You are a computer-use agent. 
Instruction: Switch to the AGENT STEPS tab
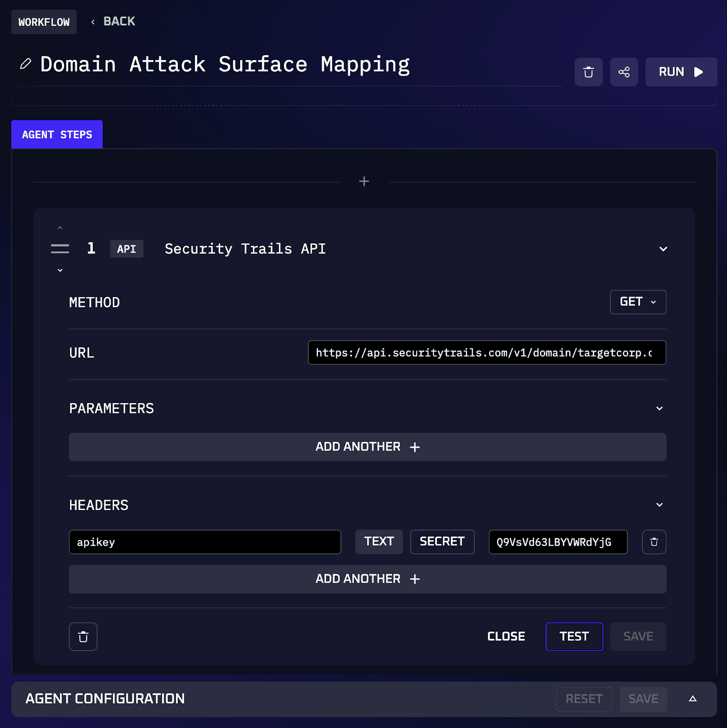click(57, 135)
